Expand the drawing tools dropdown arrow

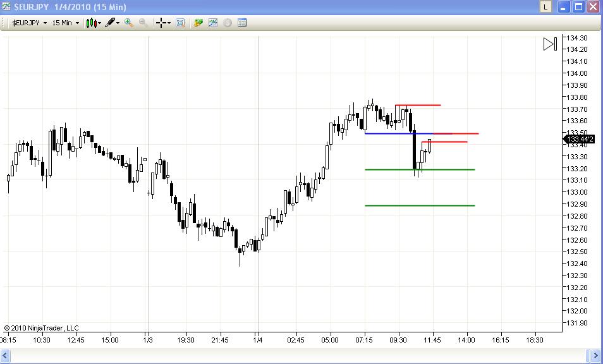click(x=118, y=23)
